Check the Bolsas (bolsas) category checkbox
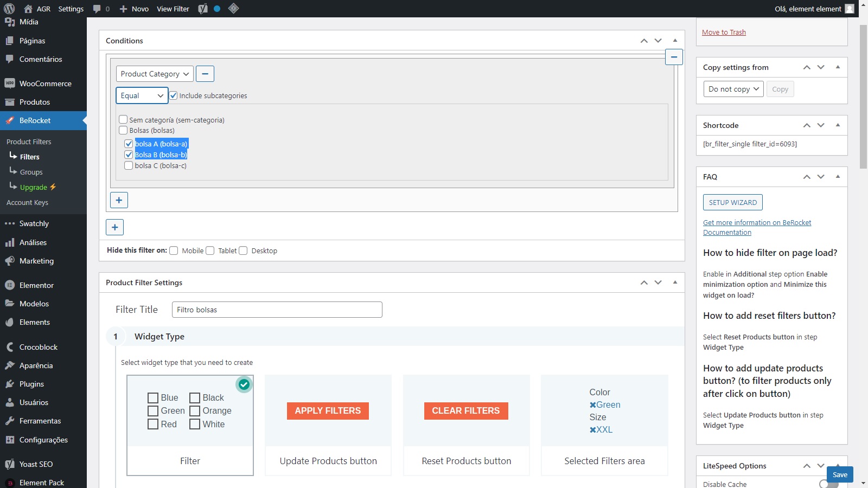The height and width of the screenshot is (488, 868). point(123,130)
